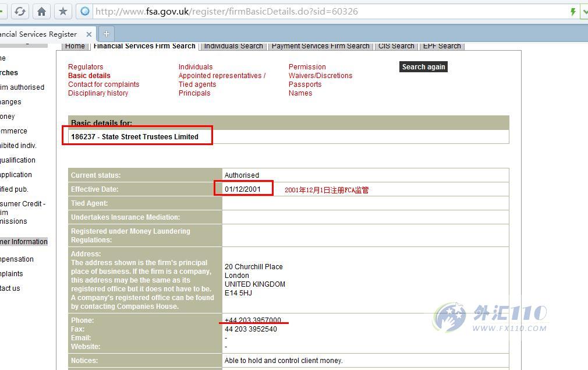Click sidebar link ending 'plaints'
This screenshot has height=370, width=588.
click(11, 274)
